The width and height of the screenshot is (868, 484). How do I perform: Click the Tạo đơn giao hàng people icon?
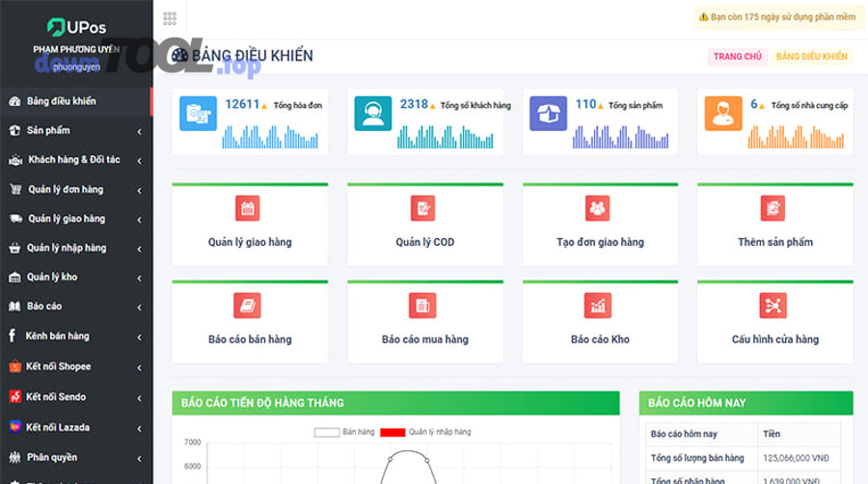point(598,208)
